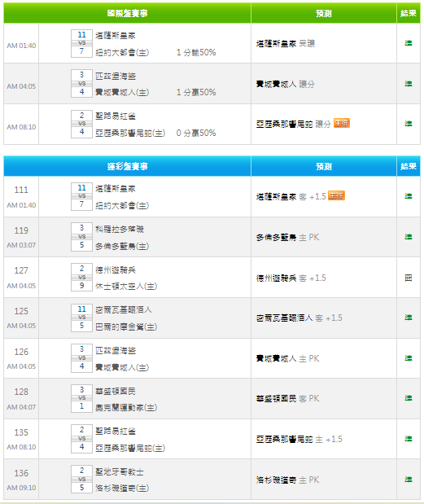Screen dimensions: 424x504
Task: Click prediction 多倫多藍鳥 主 PK
Action: pos(288,238)
